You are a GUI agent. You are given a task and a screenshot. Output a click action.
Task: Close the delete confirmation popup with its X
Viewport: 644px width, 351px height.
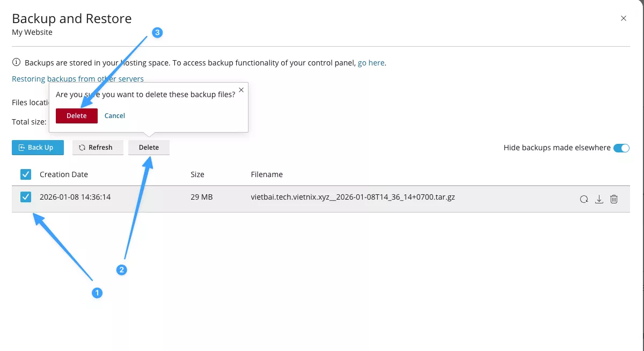point(241,90)
